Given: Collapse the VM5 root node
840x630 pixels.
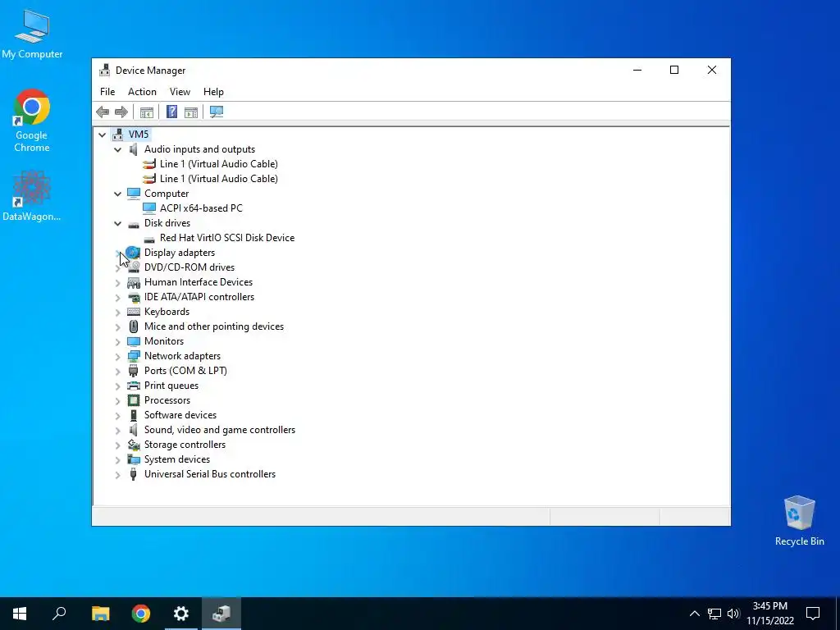Looking at the screenshot, I should [102, 135].
